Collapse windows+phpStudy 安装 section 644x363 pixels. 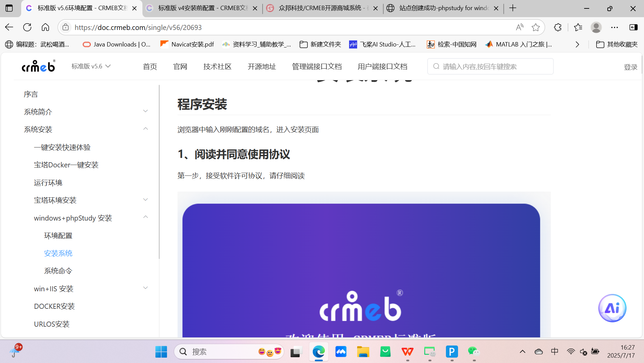[145, 217]
